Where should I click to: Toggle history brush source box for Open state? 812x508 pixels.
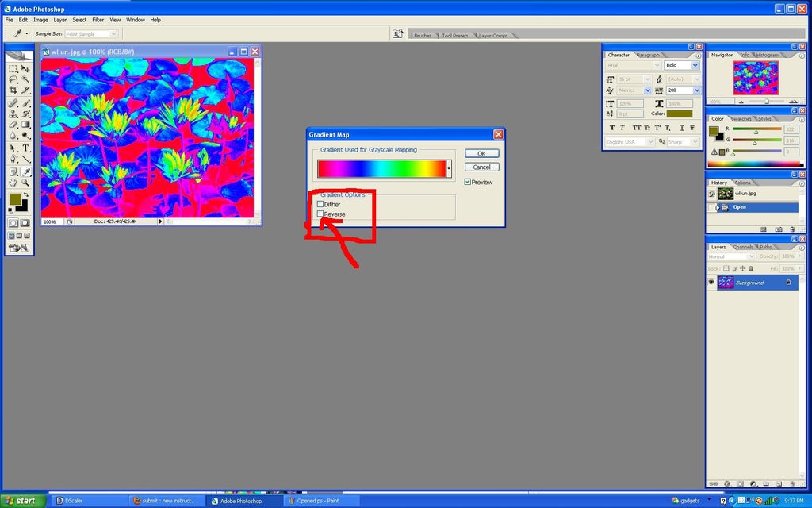(711, 207)
